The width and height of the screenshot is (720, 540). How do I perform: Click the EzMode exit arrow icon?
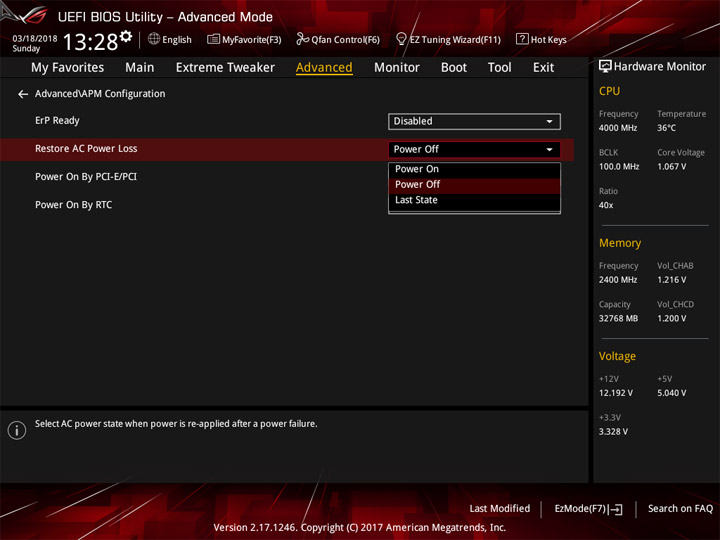point(616,509)
